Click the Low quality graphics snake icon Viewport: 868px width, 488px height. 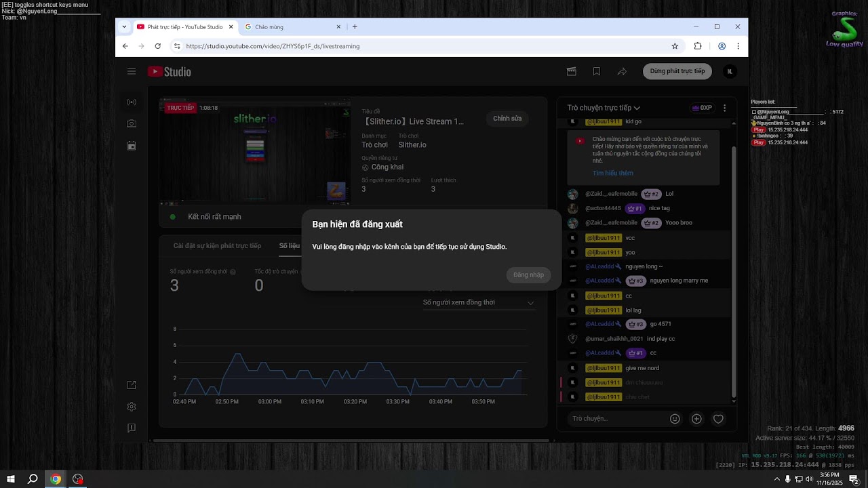[x=845, y=28]
